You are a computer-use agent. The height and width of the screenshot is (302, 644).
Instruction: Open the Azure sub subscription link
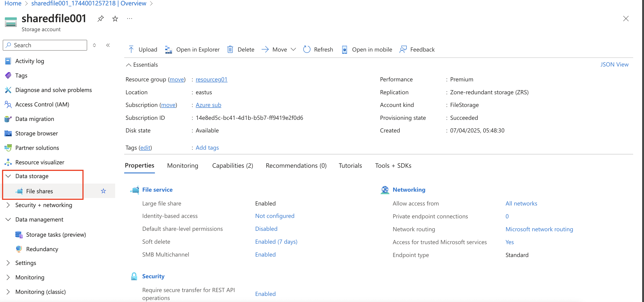coord(208,105)
